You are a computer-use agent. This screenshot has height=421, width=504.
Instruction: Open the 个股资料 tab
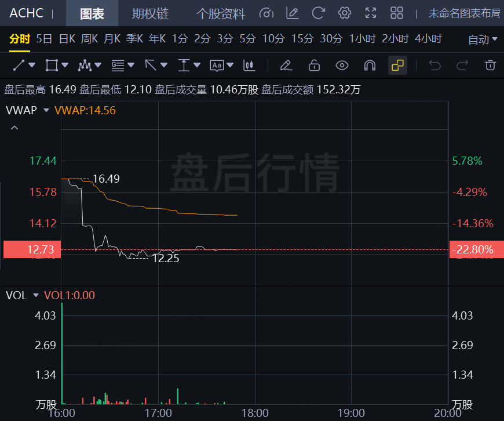click(x=220, y=13)
